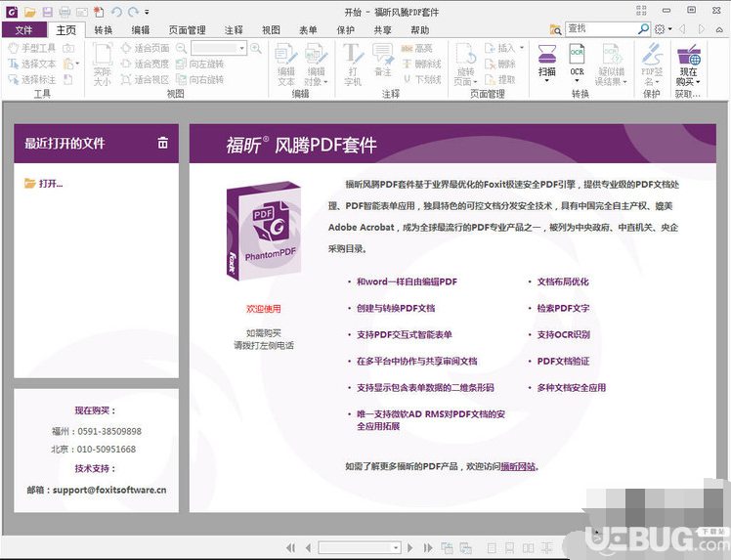Open the 帮助 help tab
The image size is (731, 560).
tap(419, 30)
